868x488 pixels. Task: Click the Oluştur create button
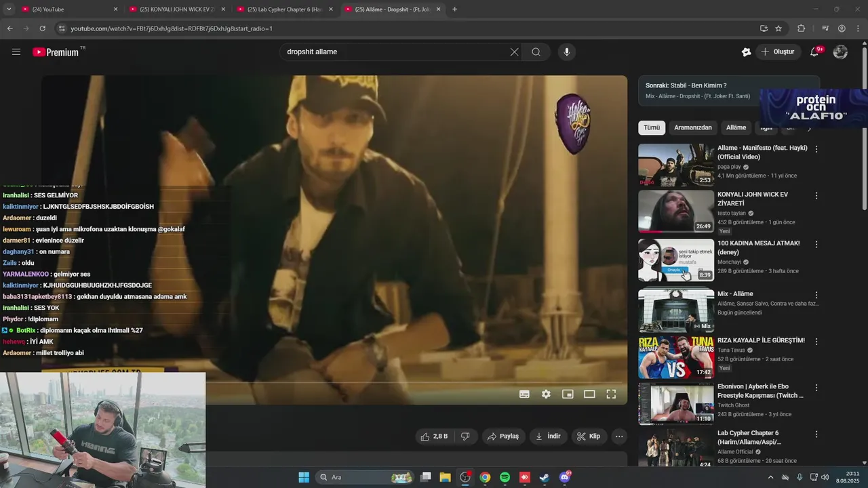[778, 52]
